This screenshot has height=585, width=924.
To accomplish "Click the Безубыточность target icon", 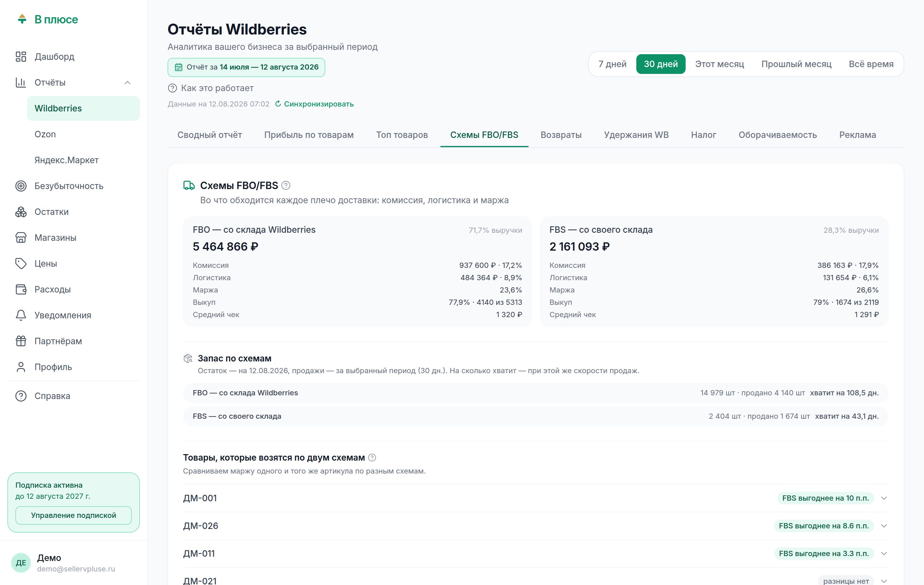I will (21, 186).
